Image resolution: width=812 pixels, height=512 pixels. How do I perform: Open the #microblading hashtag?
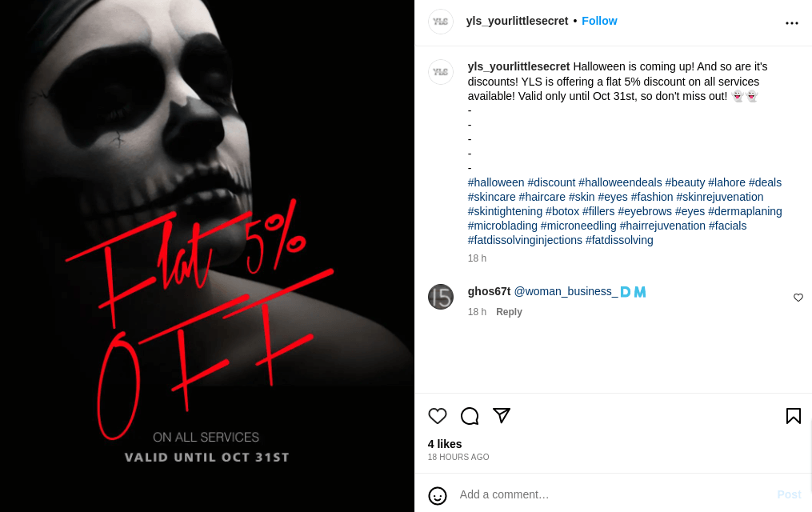[x=502, y=226]
